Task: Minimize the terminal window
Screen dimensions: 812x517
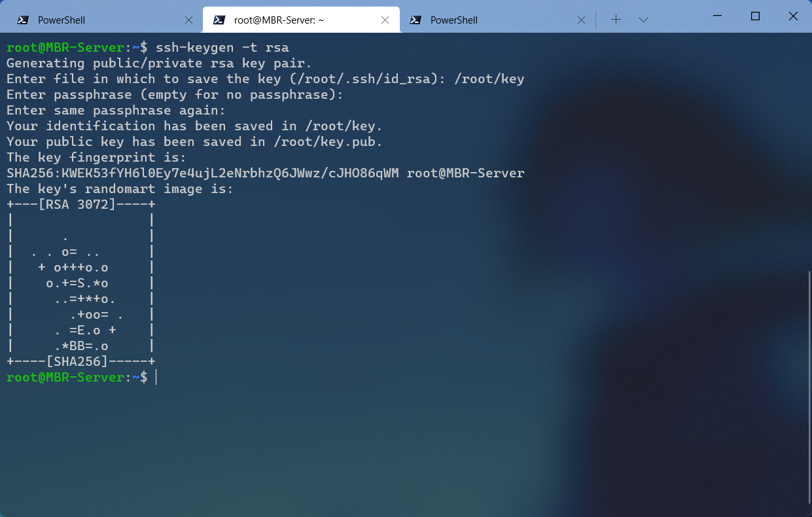Action: (718, 16)
